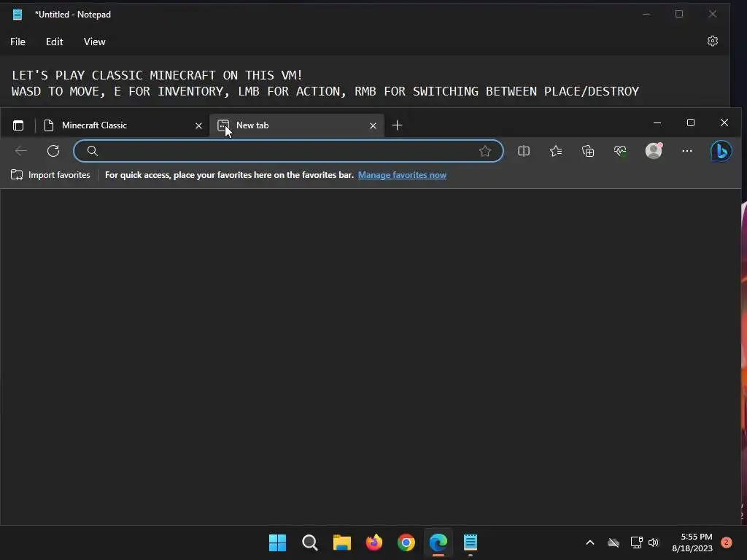
Task: Open the Notepad File menu
Action: point(18,42)
